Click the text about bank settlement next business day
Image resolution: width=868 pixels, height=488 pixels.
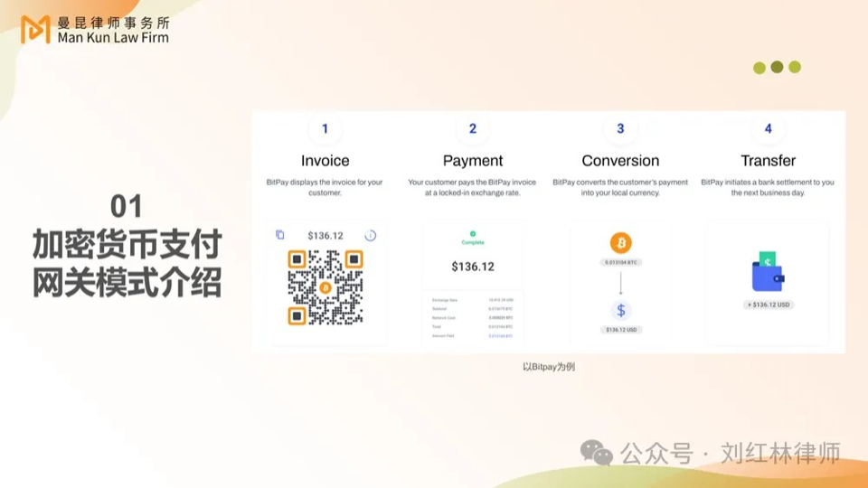click(x=768, y=188)
